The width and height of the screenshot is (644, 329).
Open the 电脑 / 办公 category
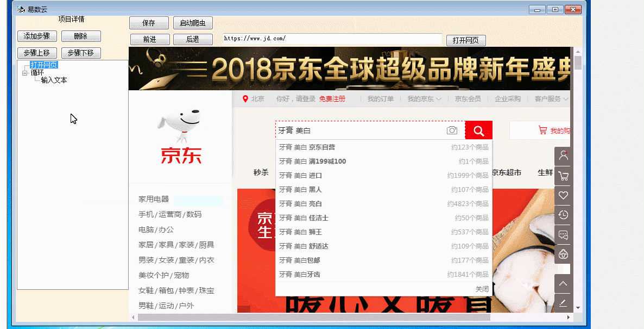click(x=156, y=229)
